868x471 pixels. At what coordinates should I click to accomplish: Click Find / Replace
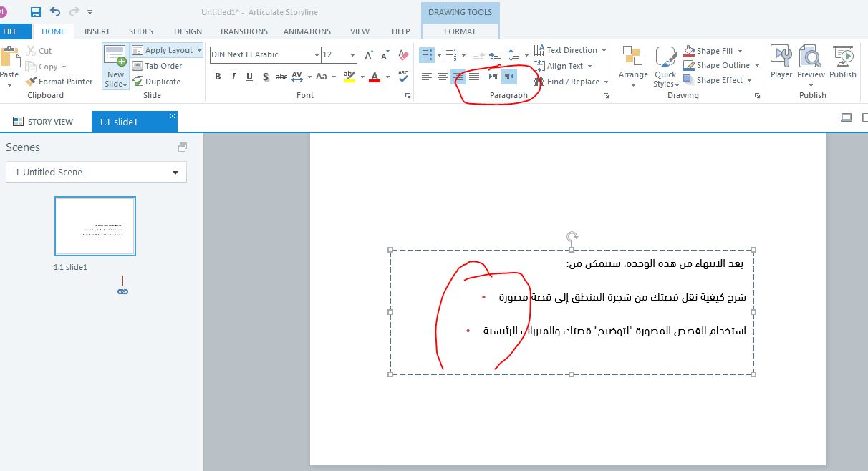[x=571, y=82]
